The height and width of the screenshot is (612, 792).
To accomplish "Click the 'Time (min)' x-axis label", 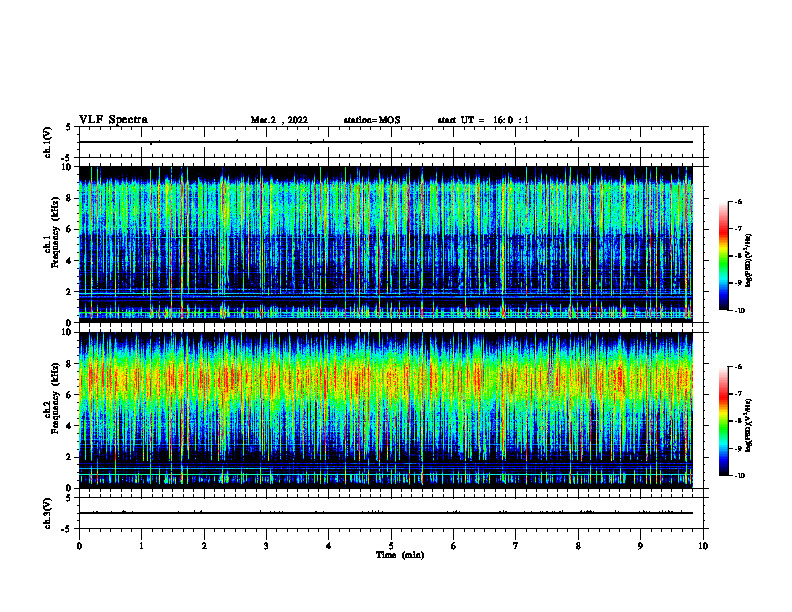I will (400, 555).
